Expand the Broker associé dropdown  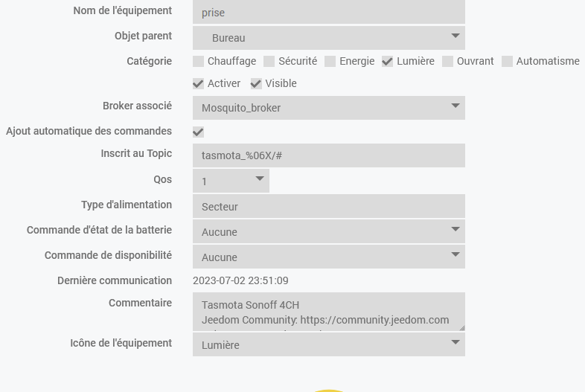[328, 108]
